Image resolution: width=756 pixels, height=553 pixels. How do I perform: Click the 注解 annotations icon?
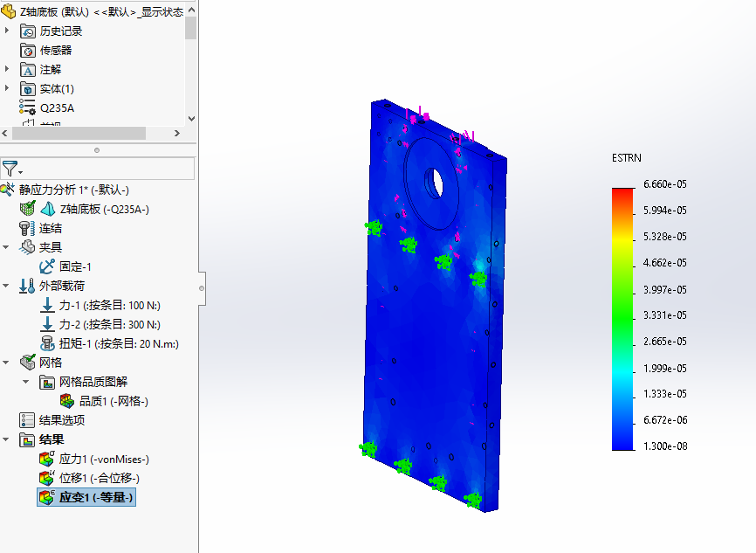pyautogui.click(x=28, y=70)
